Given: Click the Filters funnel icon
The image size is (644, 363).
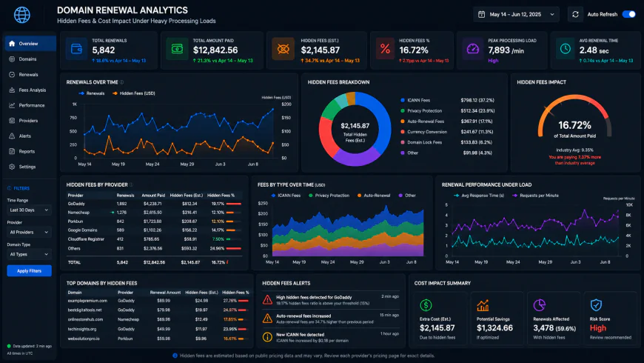Looking at the screenshot, I should (x=10, y=188).
